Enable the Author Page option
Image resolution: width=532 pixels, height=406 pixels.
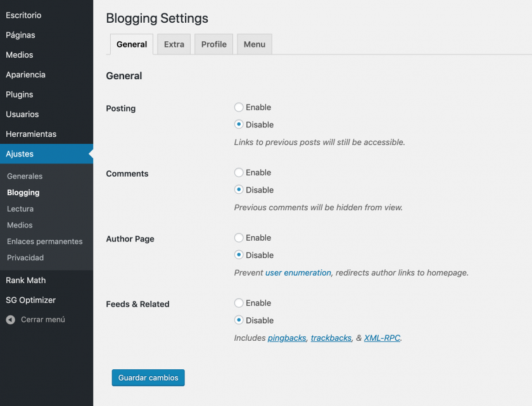pyautogui.click(x=239, y=238)
